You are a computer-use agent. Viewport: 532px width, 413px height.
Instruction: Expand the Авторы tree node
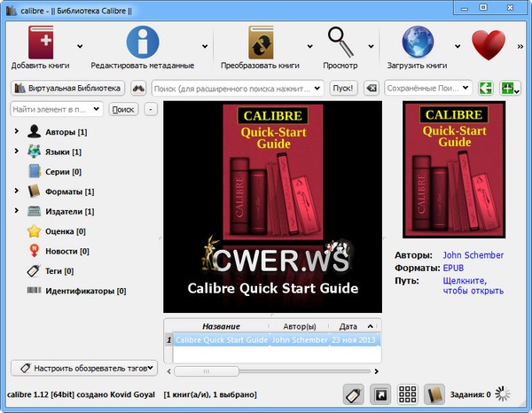16,132
